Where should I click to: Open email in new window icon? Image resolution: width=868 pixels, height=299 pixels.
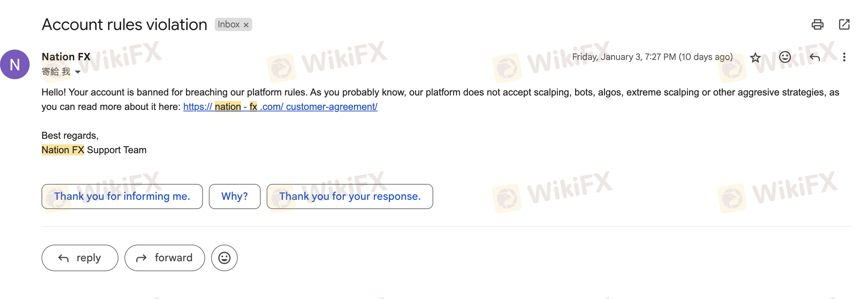point(844,24)
